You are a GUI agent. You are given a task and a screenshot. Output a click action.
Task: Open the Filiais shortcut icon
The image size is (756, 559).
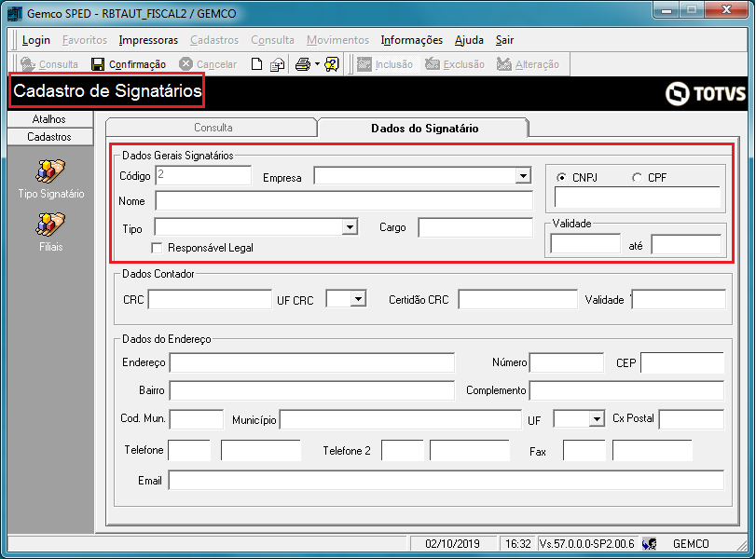point(50,225)
